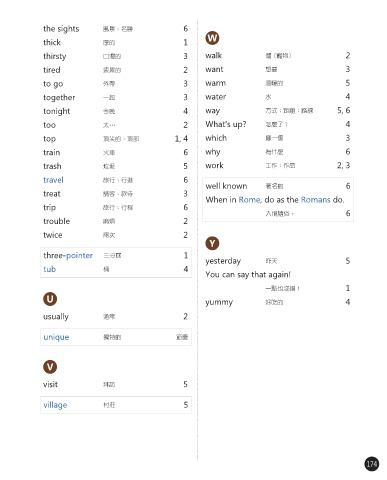Select the blue word village
Image resolution: width=387 pixels, height=480 pixels.
(x=55, y=405)
